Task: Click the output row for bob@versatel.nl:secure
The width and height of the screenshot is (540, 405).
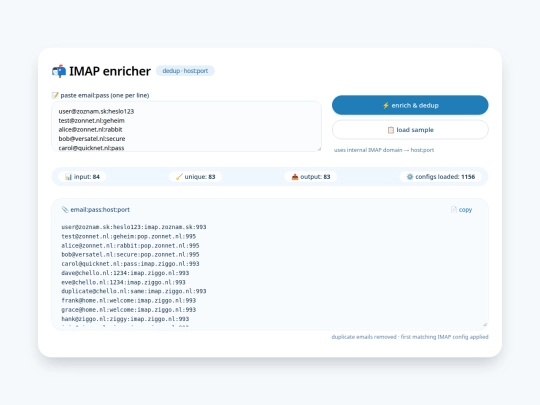Action: pos(130,255)
